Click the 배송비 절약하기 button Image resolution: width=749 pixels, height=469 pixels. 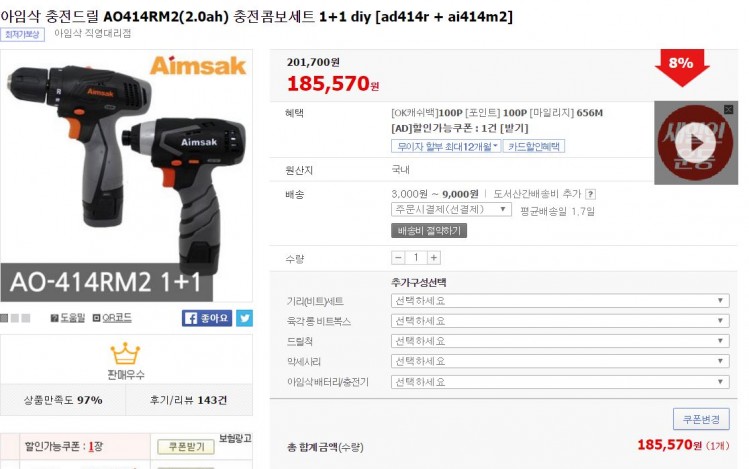tap(429, 231)
